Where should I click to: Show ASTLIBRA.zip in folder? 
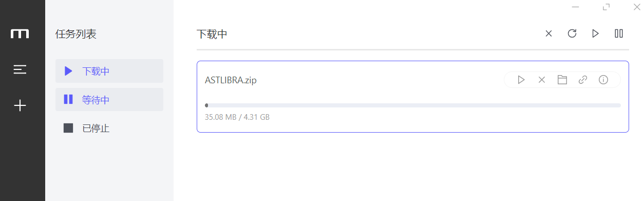point(562,80)
